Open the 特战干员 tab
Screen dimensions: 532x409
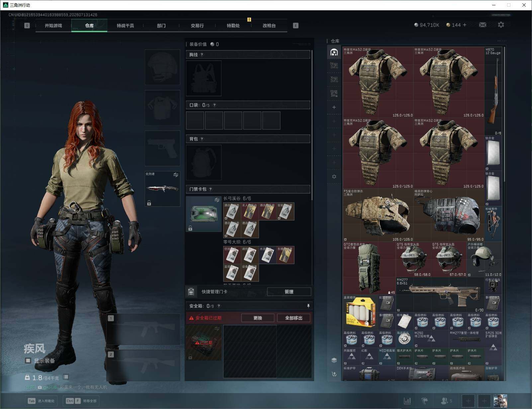[x=125, y=26]
